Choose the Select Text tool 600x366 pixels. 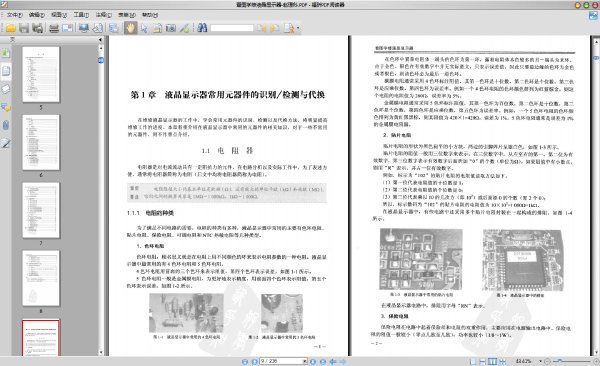click(x=157, y=28)
